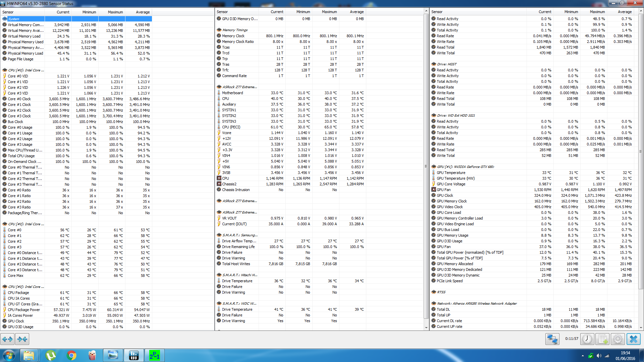This screenshot has width=644, height=362.
Task: Collapse the System sensor group
Action: coord(13,19)
